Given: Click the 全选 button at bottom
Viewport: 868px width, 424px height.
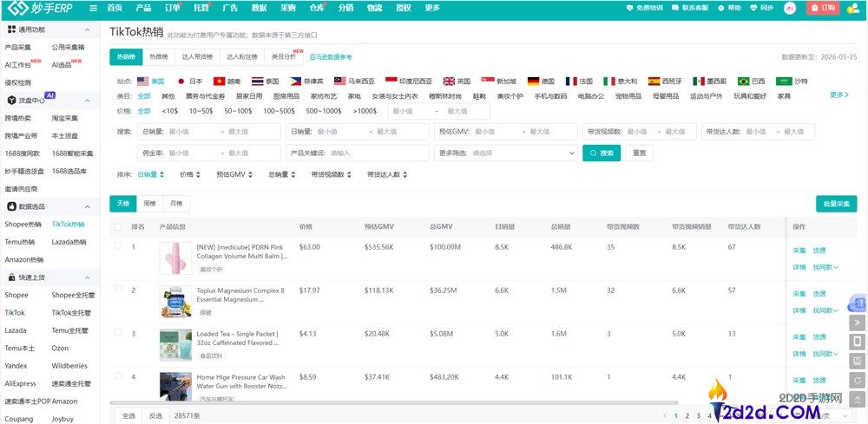Looking at the screenshot, I should [128, 415].
